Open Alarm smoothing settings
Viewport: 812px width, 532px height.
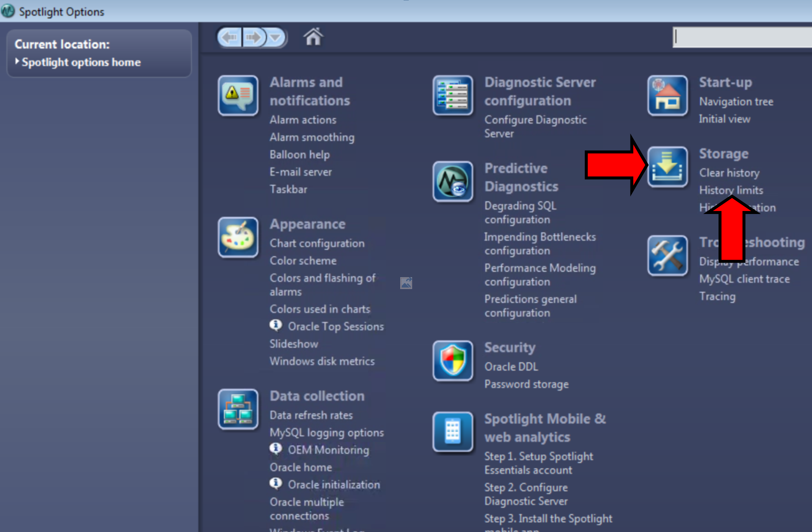tap(312, 137)
